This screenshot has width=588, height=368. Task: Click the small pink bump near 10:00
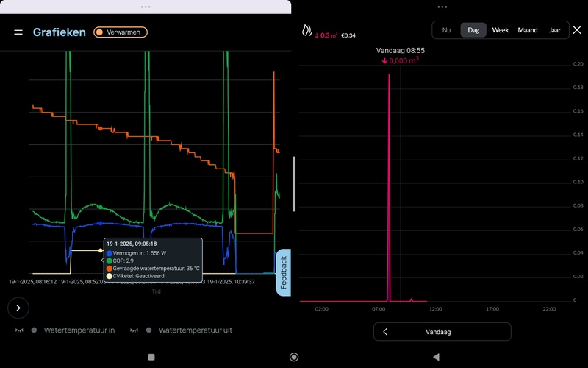click(x=412, y=300)
